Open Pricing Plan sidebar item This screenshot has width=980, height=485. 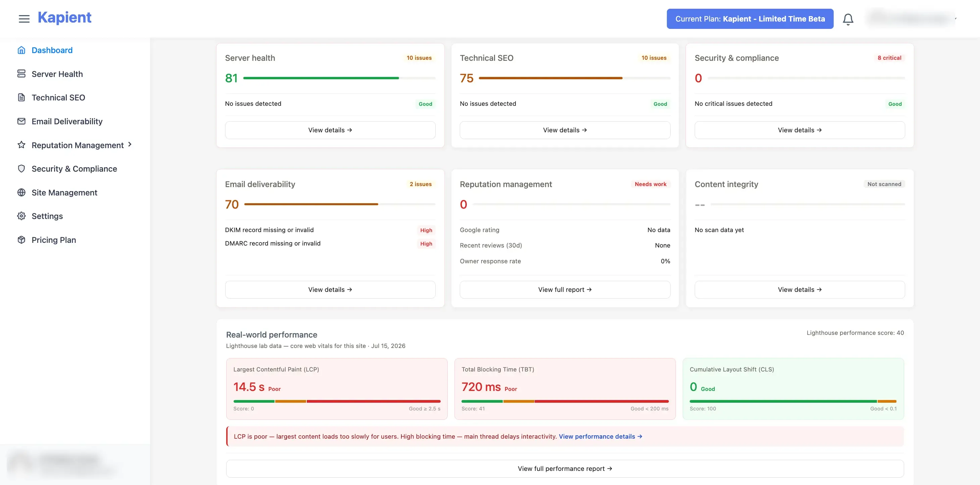[x=54, y=240]
